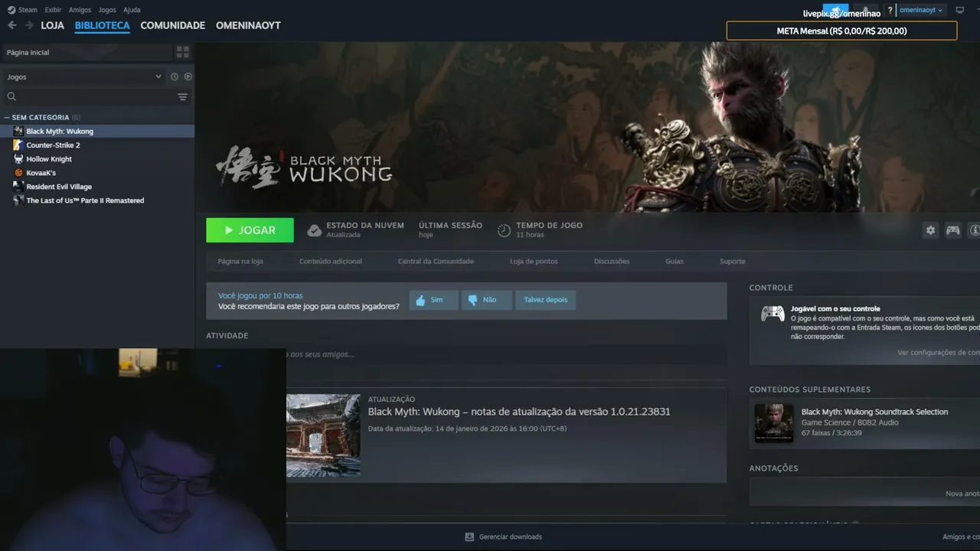Screen dimensions: 980x551
Task: Open the Loja de pontos tab
Action: coord(534,261)
